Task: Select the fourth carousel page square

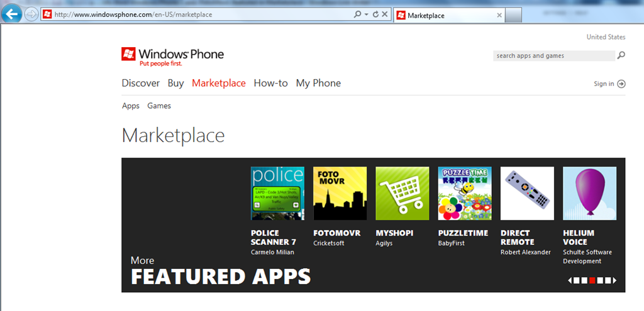Action: (x=600, y=280)
